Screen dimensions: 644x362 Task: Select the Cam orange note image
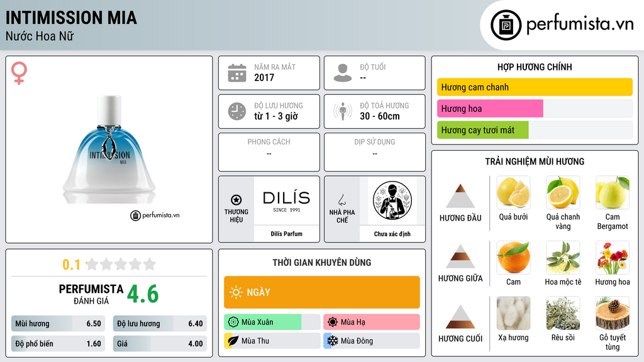pyautogui.click(x=513, y=258)
